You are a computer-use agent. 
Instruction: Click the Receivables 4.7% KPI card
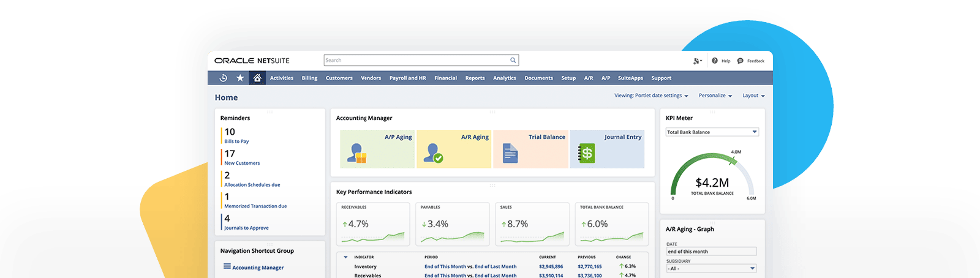[373, 224]
